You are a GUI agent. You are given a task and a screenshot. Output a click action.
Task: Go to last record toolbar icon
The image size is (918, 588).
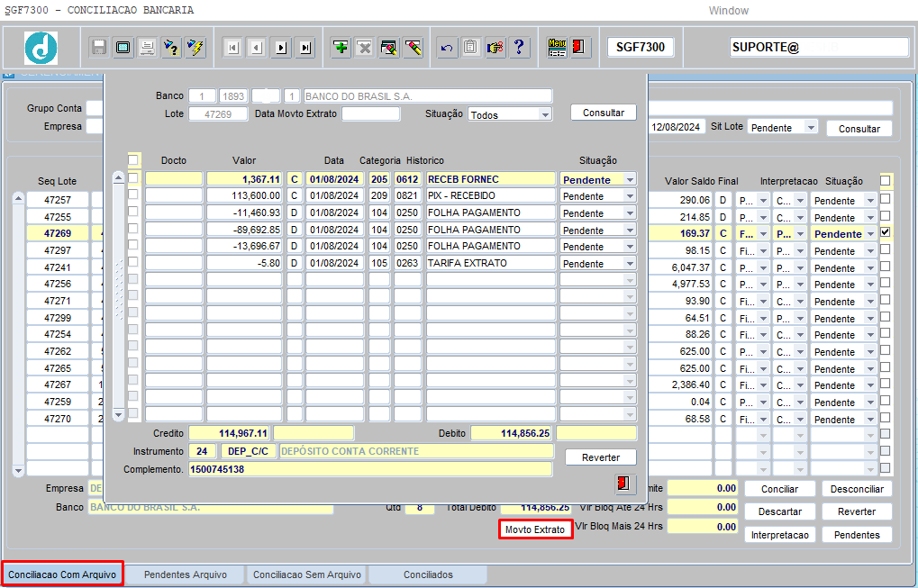tap(305, 48)
